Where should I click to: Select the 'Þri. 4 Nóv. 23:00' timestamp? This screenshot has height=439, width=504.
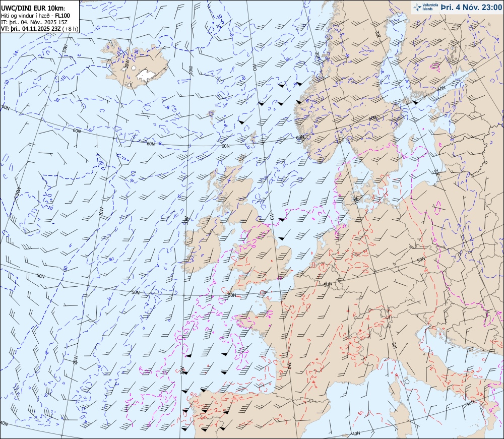471,8
